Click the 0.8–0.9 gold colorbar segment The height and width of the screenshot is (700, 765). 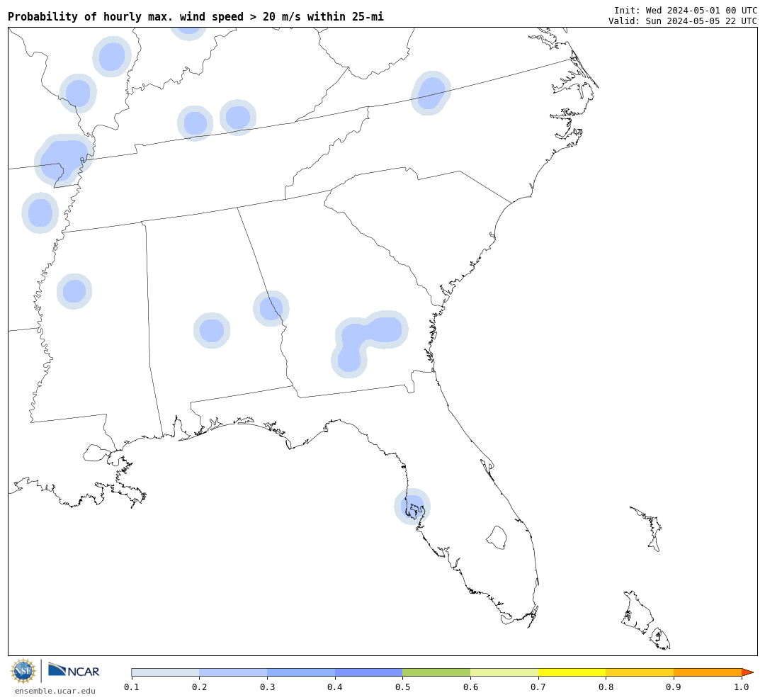pos(640,672)
